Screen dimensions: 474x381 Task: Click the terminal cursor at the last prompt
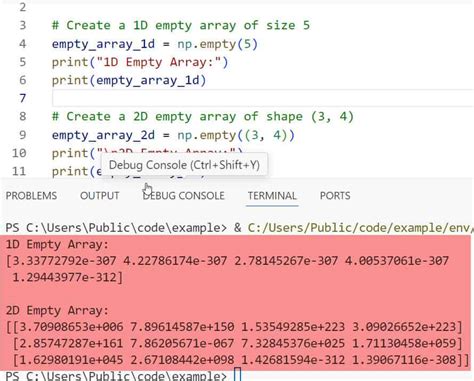tap(237, 374)
